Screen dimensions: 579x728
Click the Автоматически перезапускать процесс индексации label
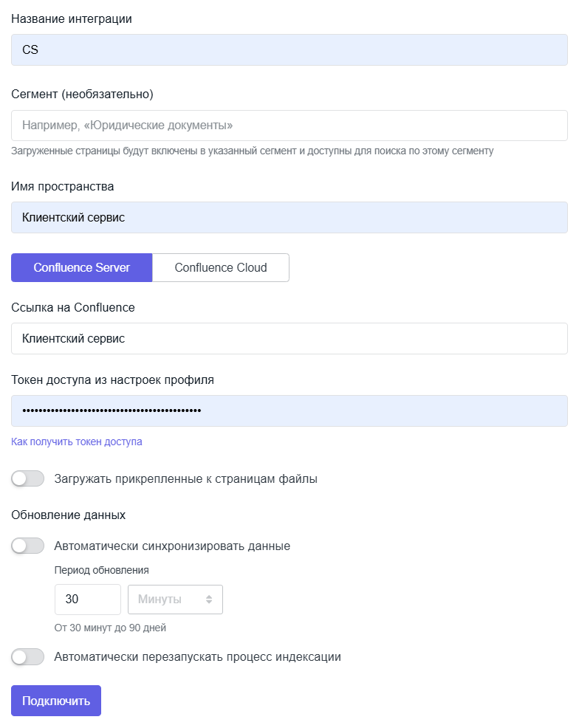197,656
